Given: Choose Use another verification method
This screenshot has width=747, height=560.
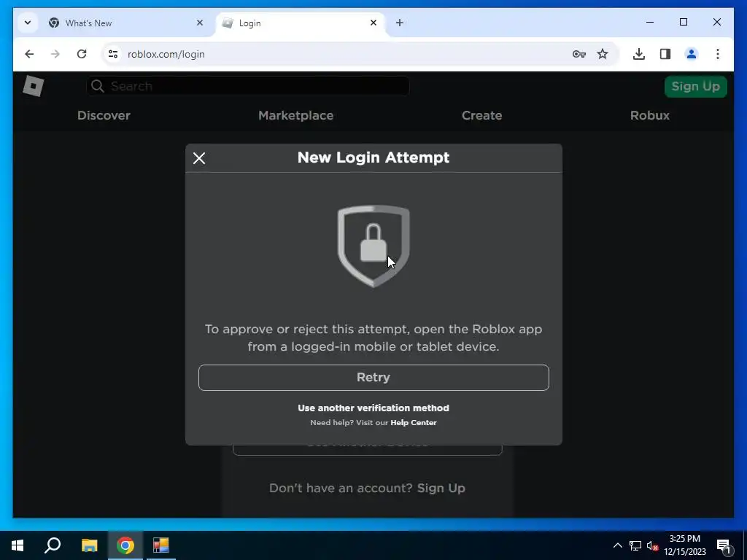Looking at the screenshot, I should click(x=373, y=408).
